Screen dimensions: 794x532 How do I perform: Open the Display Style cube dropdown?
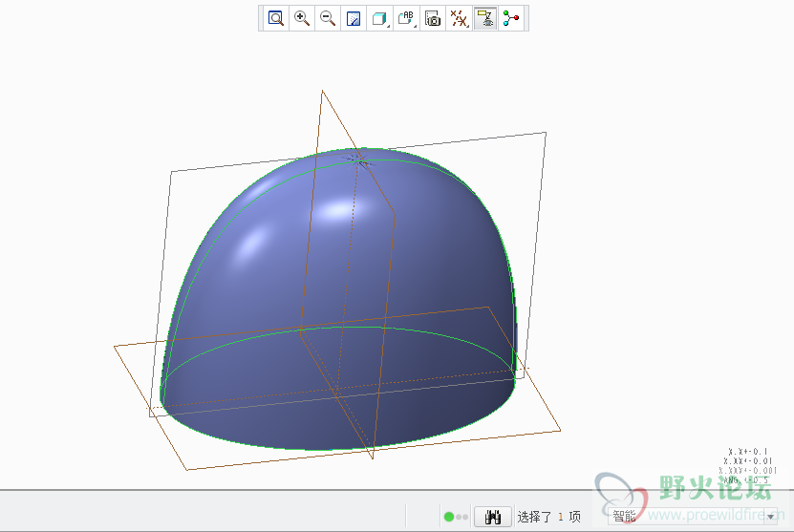(x=379, y=18)
